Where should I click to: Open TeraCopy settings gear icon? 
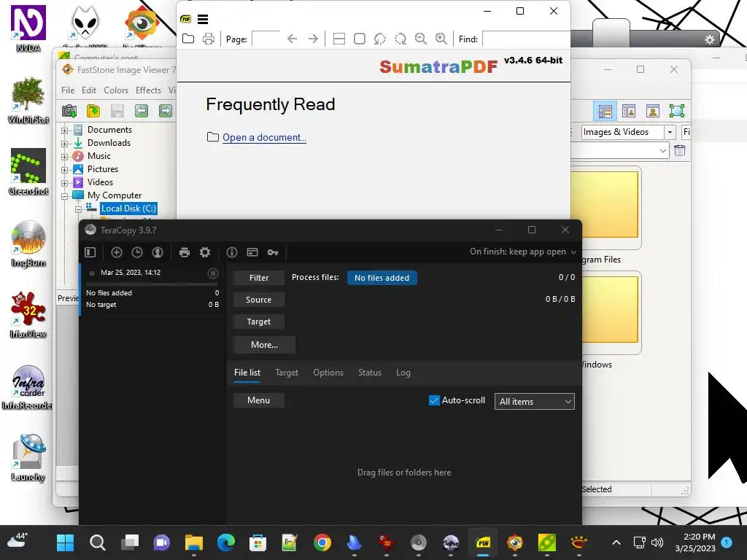(205, 252)
